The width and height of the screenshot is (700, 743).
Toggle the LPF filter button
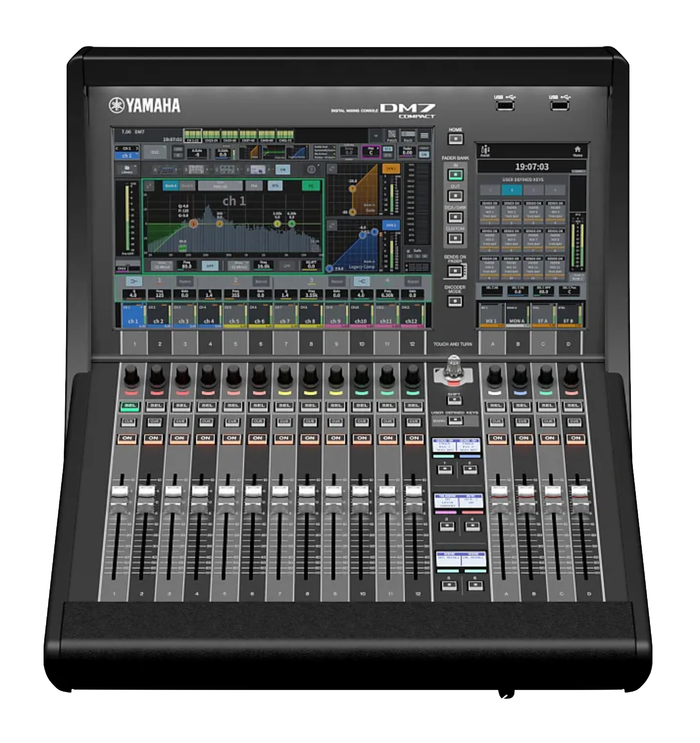point(287,266)
